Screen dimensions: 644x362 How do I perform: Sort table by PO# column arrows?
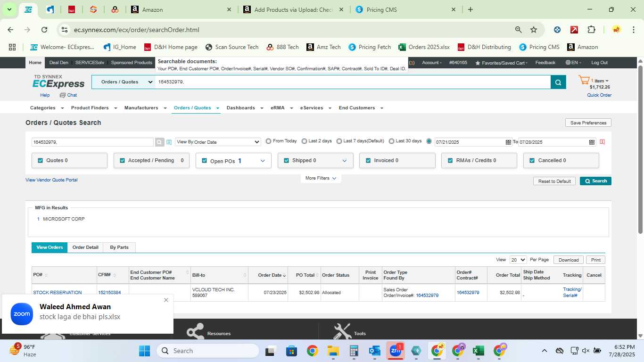[46, 275]
